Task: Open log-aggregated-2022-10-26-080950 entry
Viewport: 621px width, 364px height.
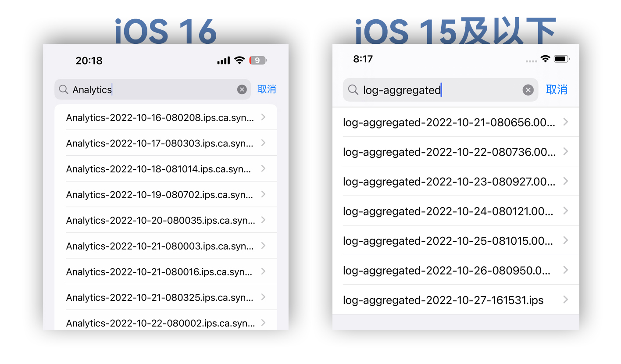Action: click(x=456, y=270)
